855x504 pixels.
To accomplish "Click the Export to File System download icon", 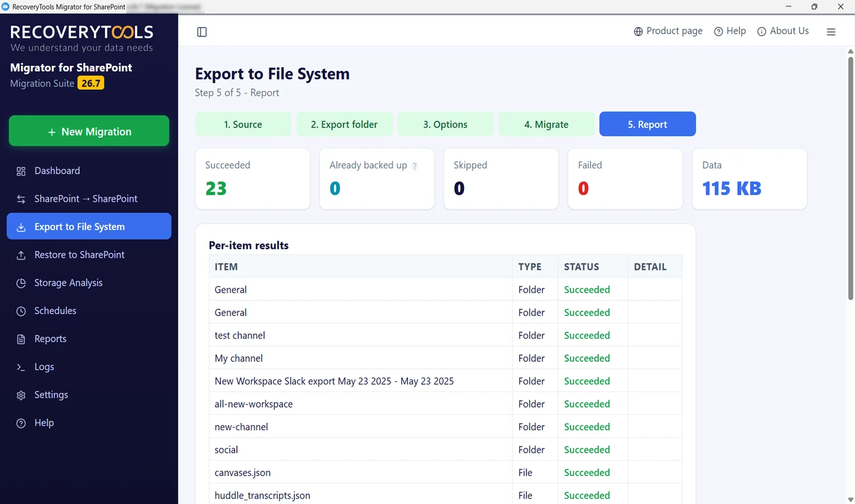I will click(x=21, y=228).
